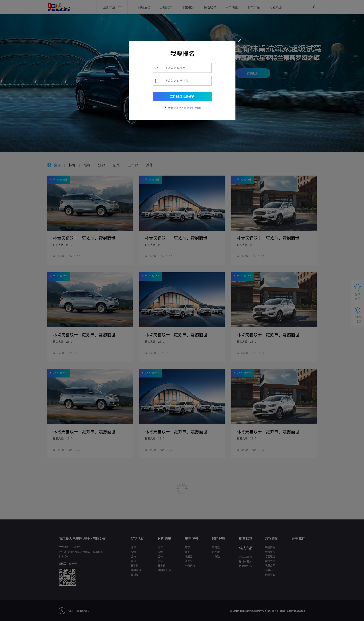Click eye icon on second row middle card
Viewport: 364px width, 621px height.
tap(162, 353)
